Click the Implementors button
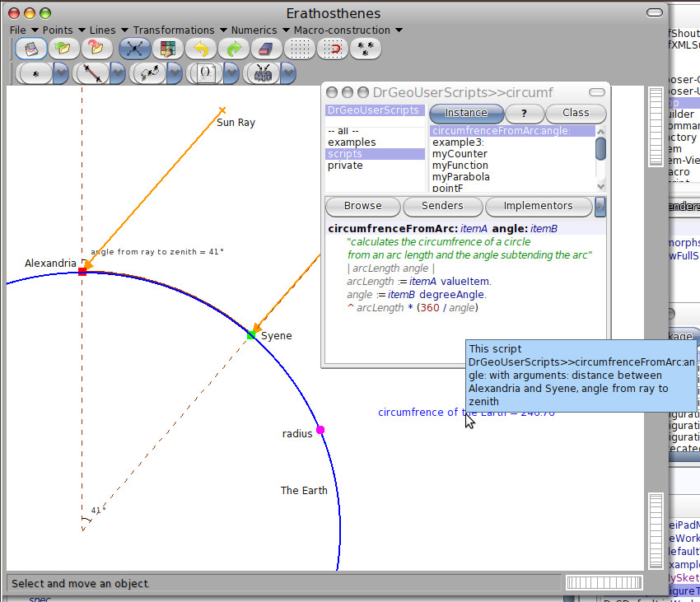The image size is (700, 602). pos(538,206)
